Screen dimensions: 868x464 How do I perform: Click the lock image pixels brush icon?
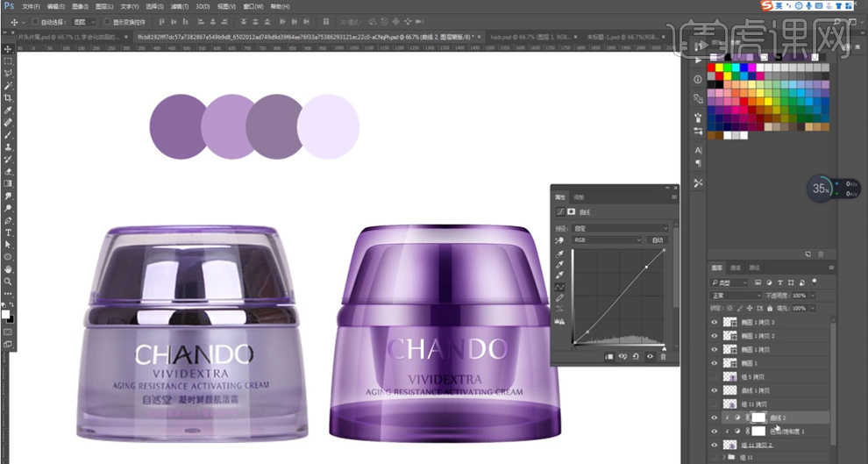[740, 308]
